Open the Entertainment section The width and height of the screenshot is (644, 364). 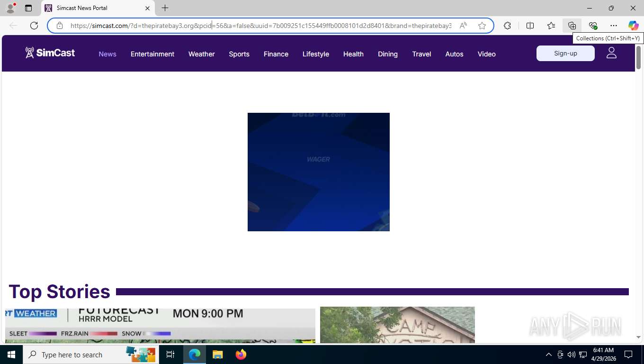pos(152,54)
